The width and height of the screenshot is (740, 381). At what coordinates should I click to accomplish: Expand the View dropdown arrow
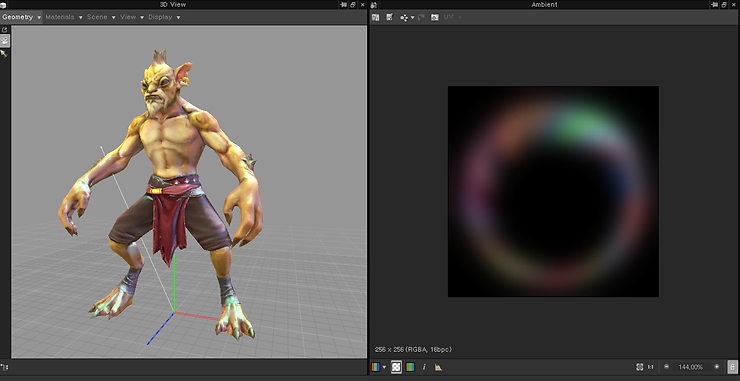(x=142, y=17)
